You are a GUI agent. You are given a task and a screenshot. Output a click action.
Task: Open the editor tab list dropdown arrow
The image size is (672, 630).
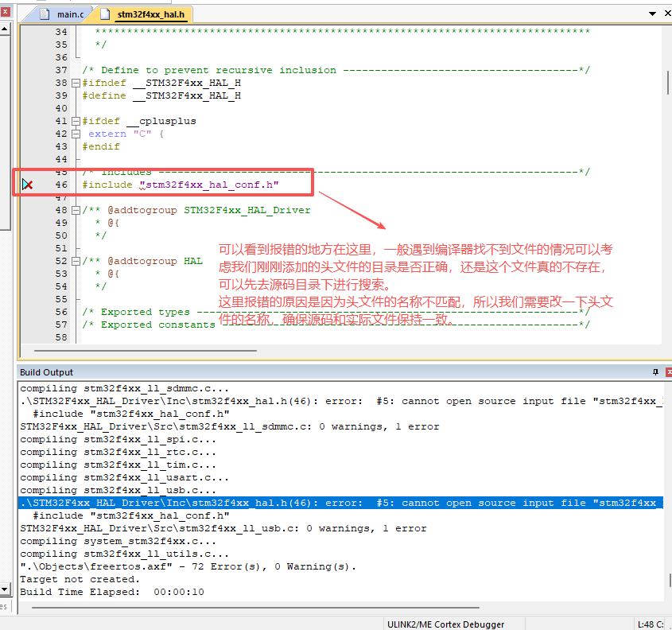coord(653,14)
